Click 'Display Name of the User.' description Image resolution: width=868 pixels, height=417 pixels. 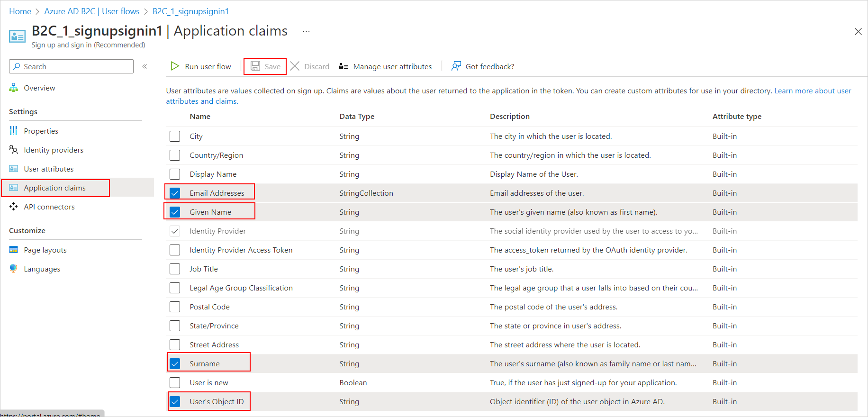[x=534, y=174]
